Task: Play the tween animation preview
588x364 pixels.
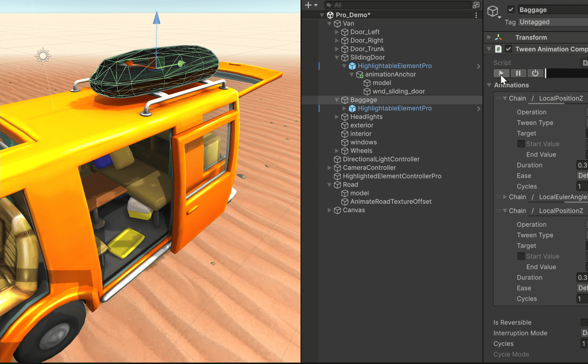Action: coord(502,73)
